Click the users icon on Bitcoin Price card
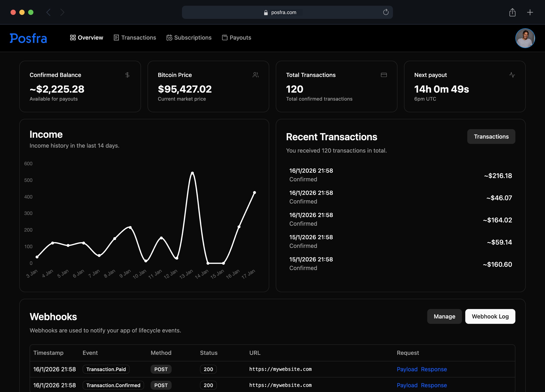This screenshot has height=392, width=545. point(255,75)
